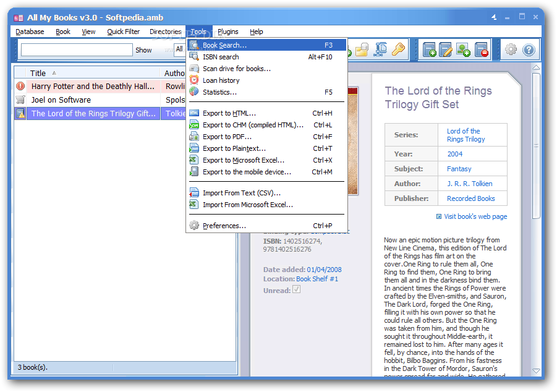Click the Book Search magnifier menu icon
This screenshot has height=392, width=557.
point(194,45)
